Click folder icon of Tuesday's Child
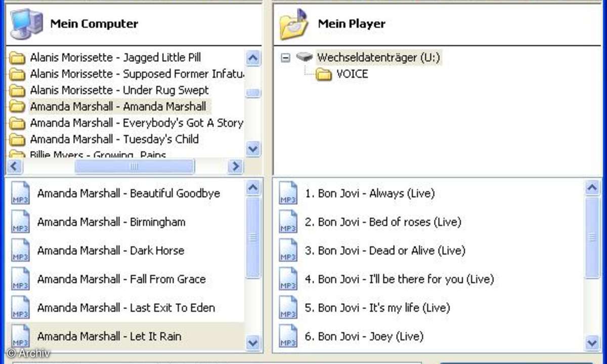This screenshot has width=607, height=364. click(x=18, y=140)
